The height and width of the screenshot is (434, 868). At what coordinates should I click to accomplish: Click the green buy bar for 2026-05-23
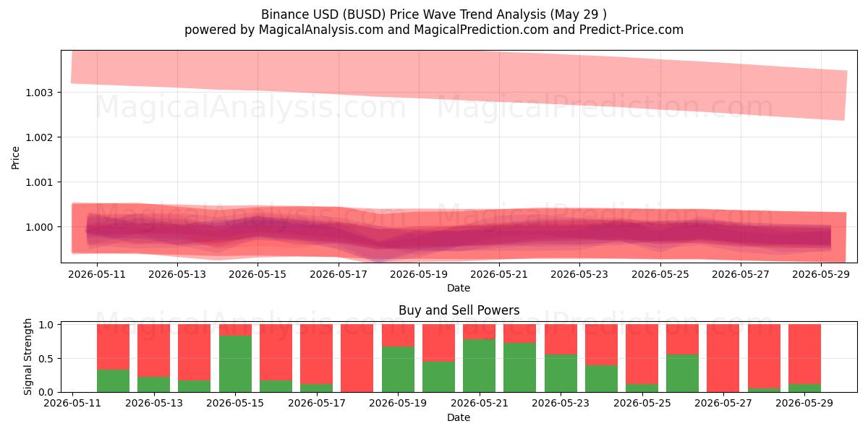click(x=561, y=373)
